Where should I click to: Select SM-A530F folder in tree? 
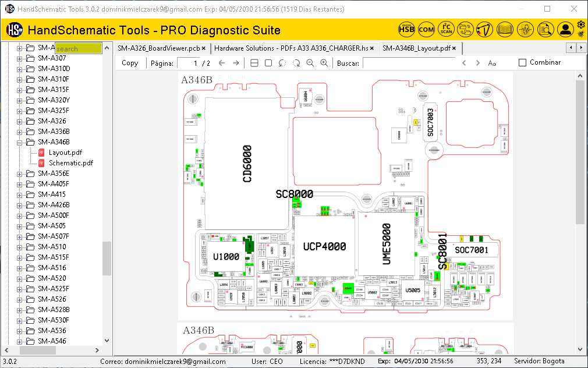click(x=53, y=320)
